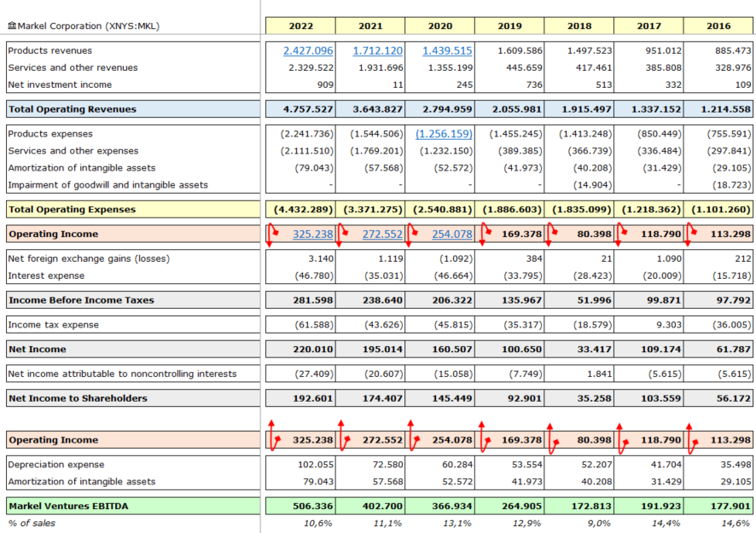Select the 2022 column header
The image size is (756, 533).
tap(301, 26)
